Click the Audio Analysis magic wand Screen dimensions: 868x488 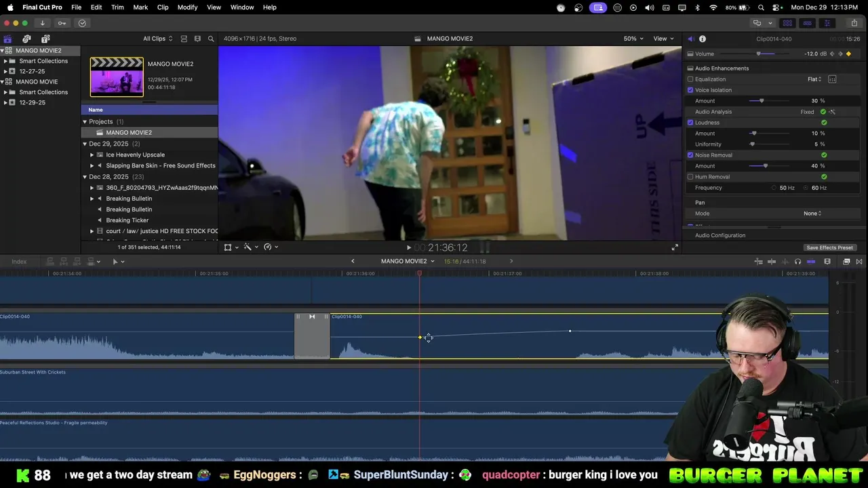pyautogui.click(x=832, y=112)
